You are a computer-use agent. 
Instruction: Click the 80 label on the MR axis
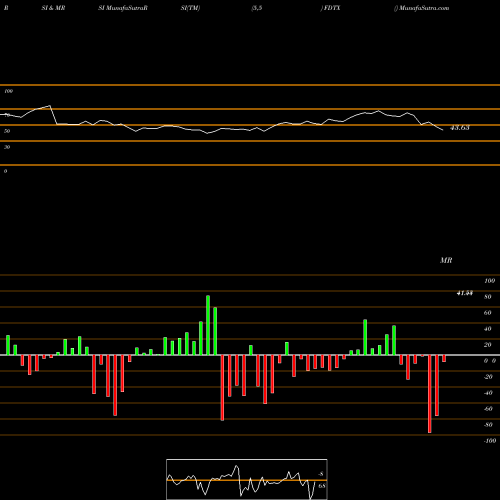click(488, 297)
